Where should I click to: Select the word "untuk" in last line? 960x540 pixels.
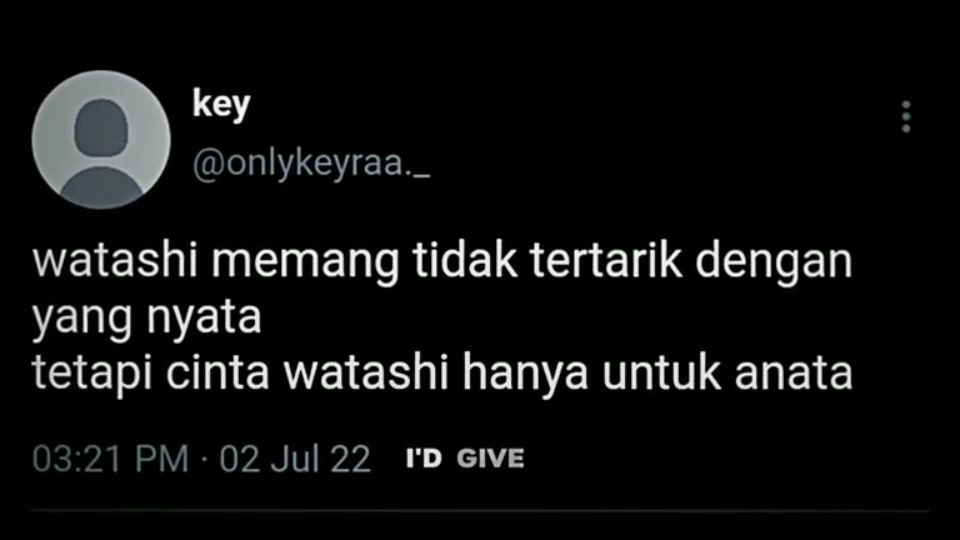[661, 373]
